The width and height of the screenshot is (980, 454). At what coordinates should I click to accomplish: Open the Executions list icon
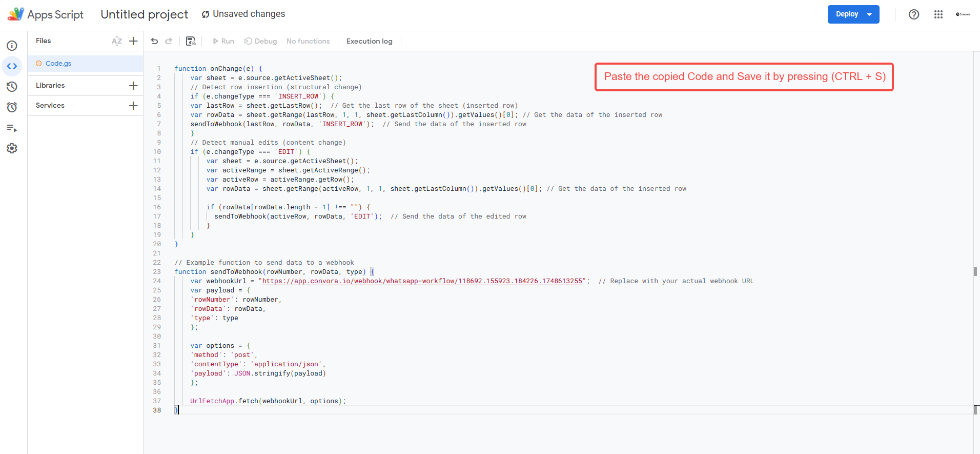12,128
